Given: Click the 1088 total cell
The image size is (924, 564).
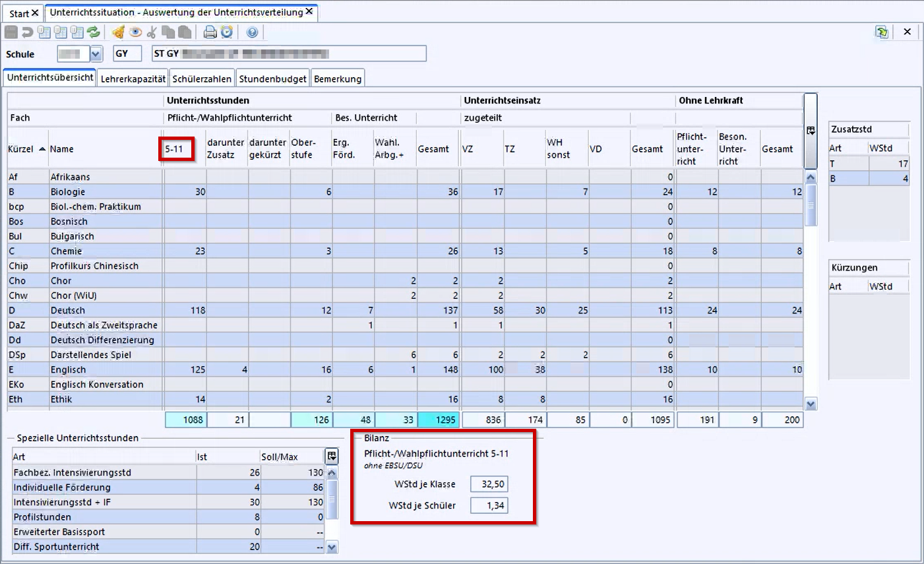Looking at the screenshot, I should click(185, 420).
